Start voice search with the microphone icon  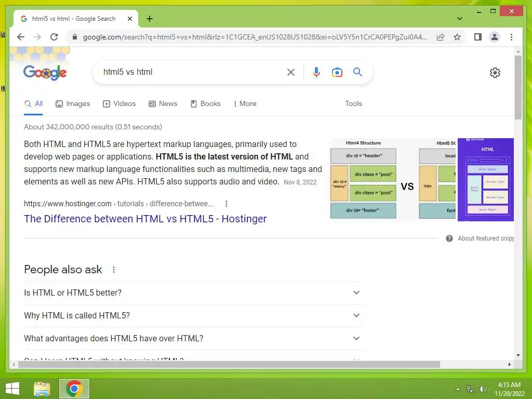point(316,72)
